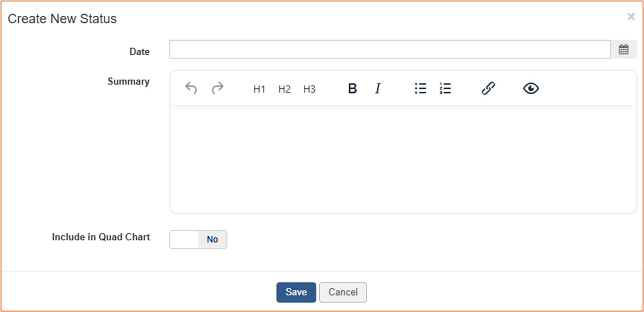644x312 pixels.
Task: Apply H3 heading style
Action: (x=309, y=89)
